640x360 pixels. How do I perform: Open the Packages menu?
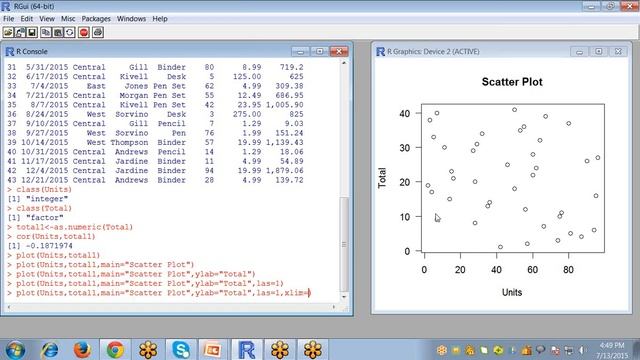coord(96,19)
